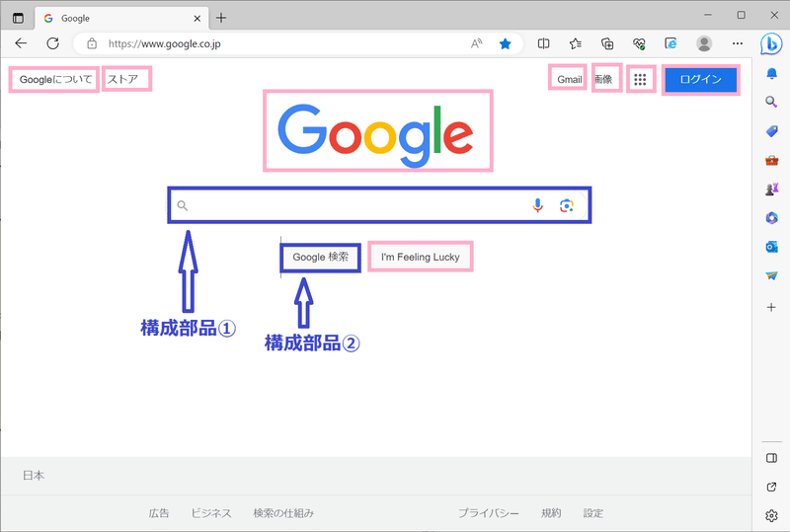
Task: Search by image with Google Lens icon
Action: click(x=566, y=205)
